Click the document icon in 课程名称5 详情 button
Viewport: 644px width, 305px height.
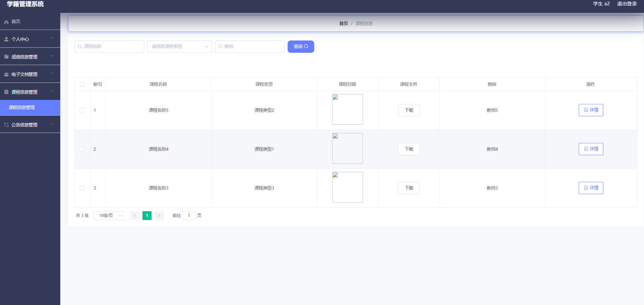coord(586,110)
